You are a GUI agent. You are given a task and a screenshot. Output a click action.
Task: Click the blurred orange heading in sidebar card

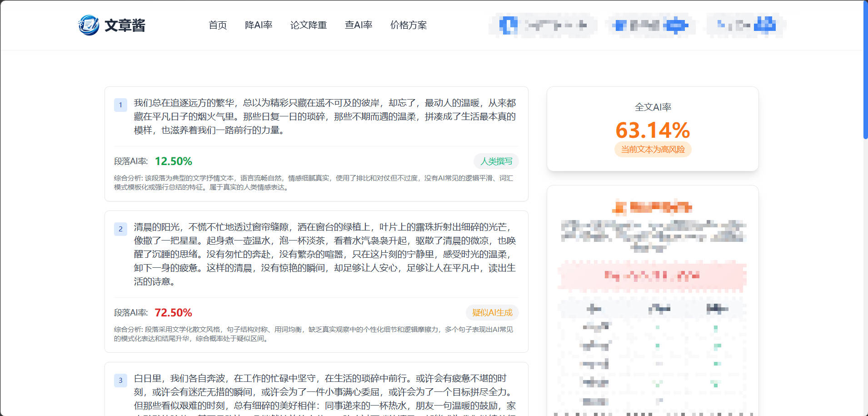(x=652, y=208)
